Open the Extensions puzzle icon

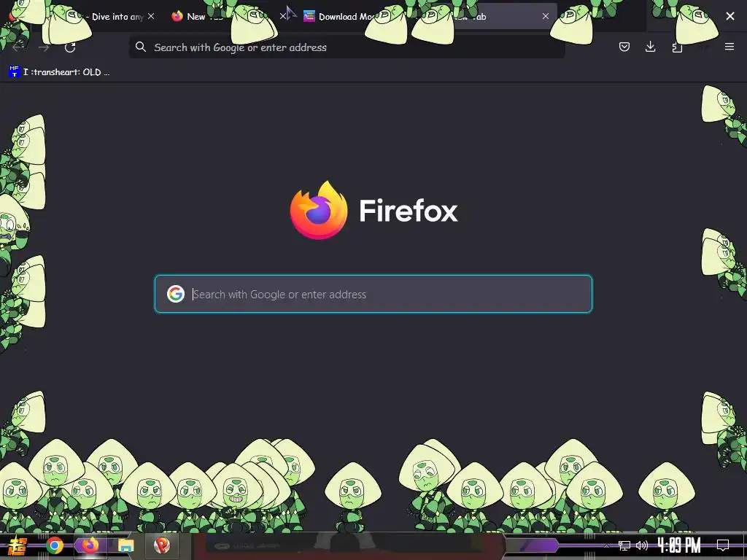point(677,47)
